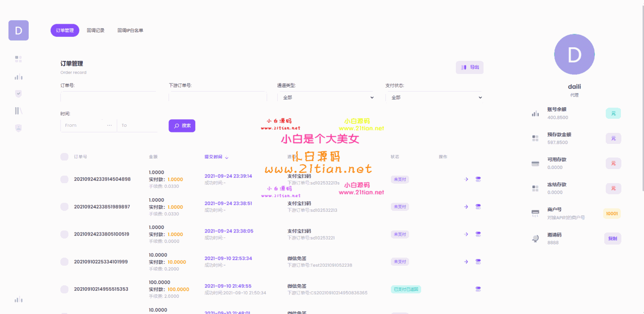Click the 可用存款 card icon
The width and height of the screenshot is (644, 314).
click(x=535, y=163)
